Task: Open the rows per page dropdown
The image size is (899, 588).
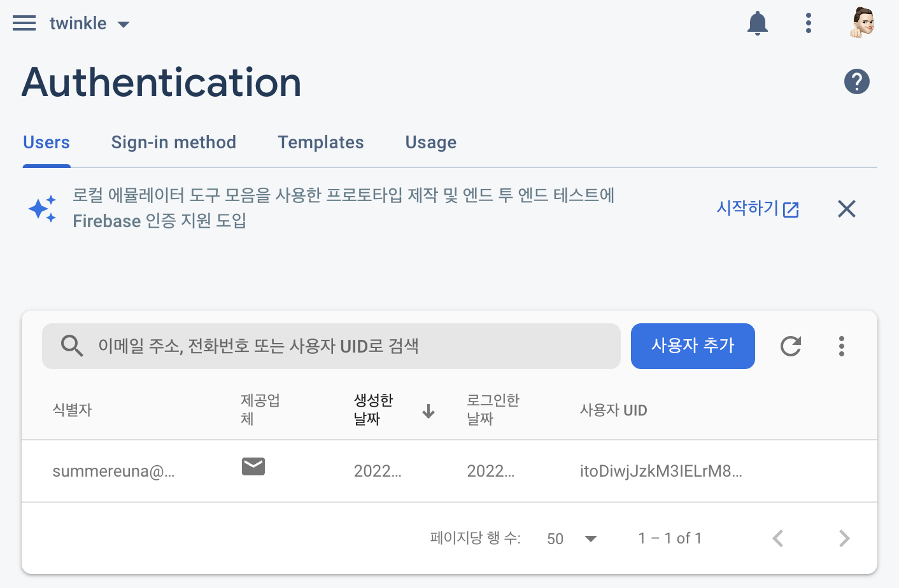Action: 572,539
